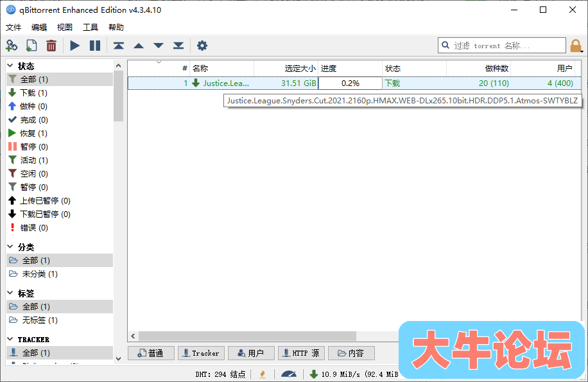Image resolution: width=588 pixels, height=382 pixels.
Task: Filter by 下载 (1) status
Action: pos(60,93)
